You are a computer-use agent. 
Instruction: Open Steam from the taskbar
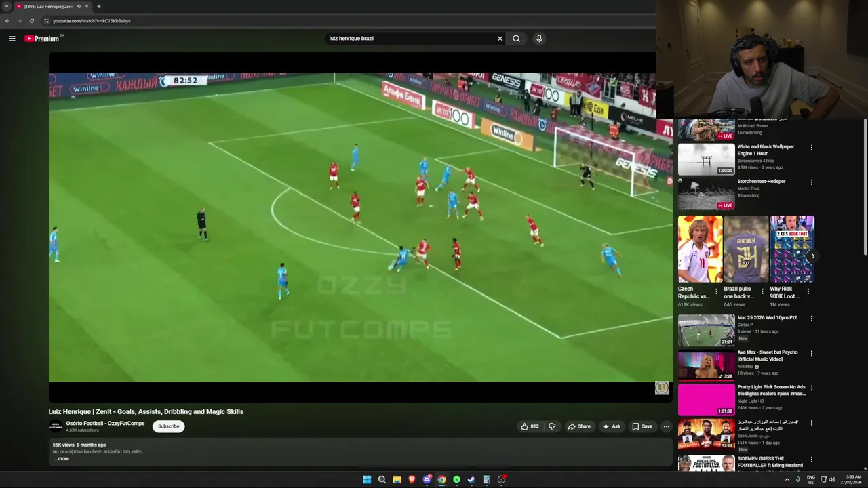(471, 479)
